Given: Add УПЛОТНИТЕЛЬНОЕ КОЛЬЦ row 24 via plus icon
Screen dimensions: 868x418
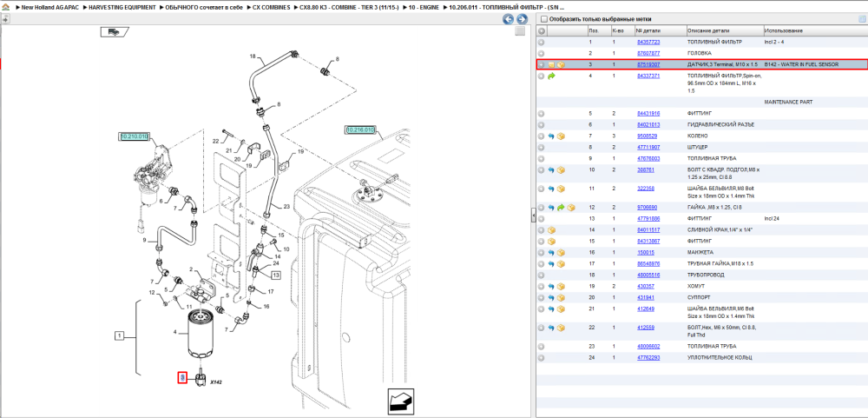Looking at the screenshot, I should coord(542,357).
